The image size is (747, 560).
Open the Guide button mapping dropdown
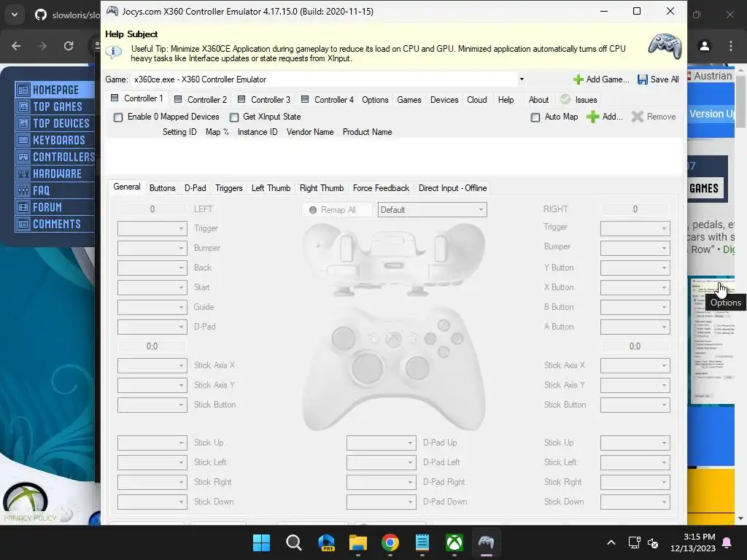point(152,307)
